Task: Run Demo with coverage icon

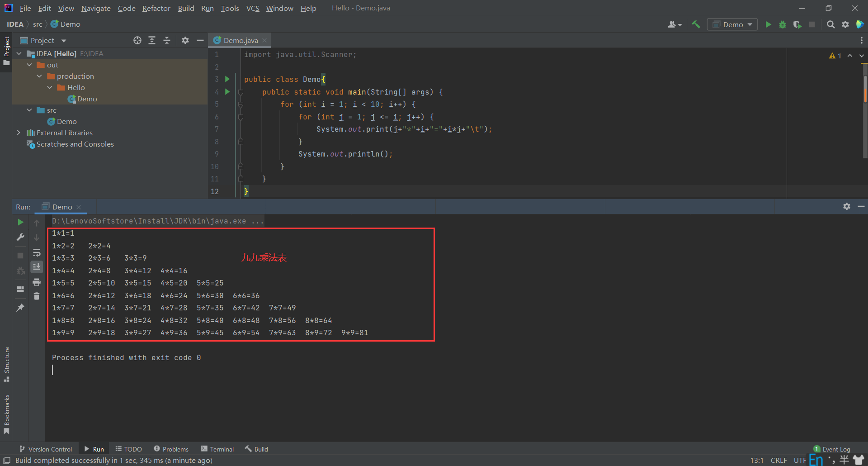Action: [x=797, y=24]
